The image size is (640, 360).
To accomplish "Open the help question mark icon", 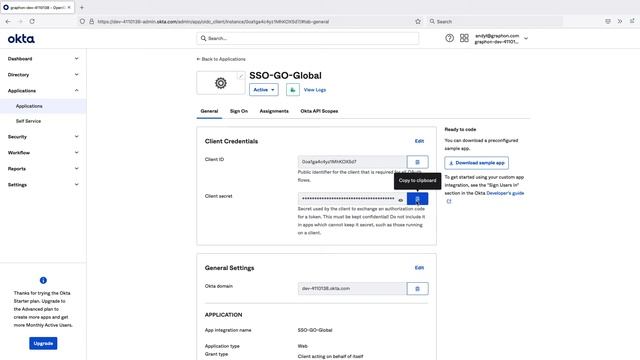I will (x=449, y=38).
